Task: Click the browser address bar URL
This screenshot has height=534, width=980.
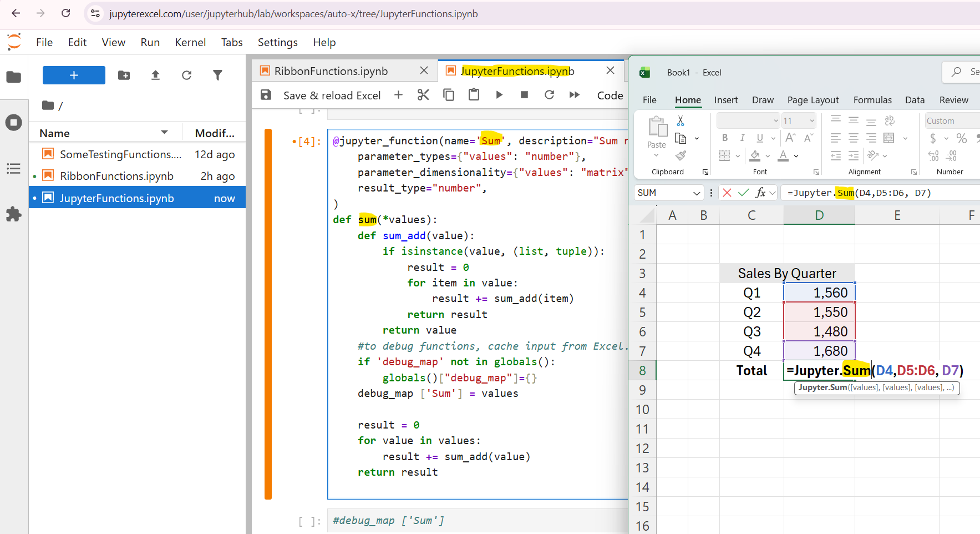Action: [x=293, y=13]
